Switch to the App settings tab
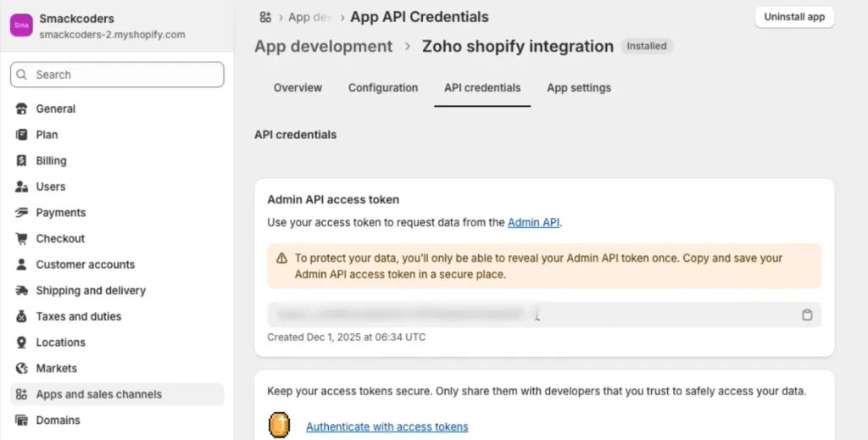 579,88
